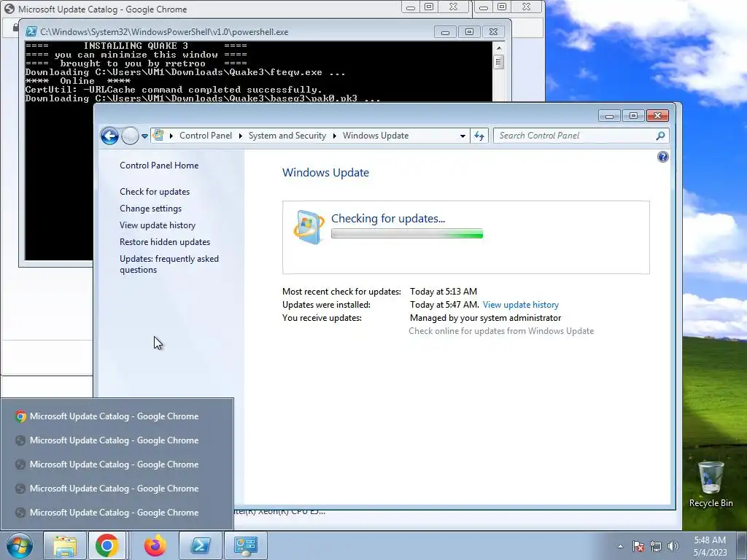This screenshot has width=747, height=560.
Task: Click the Forward arrow in Control Panel
Action: (130, 136)
